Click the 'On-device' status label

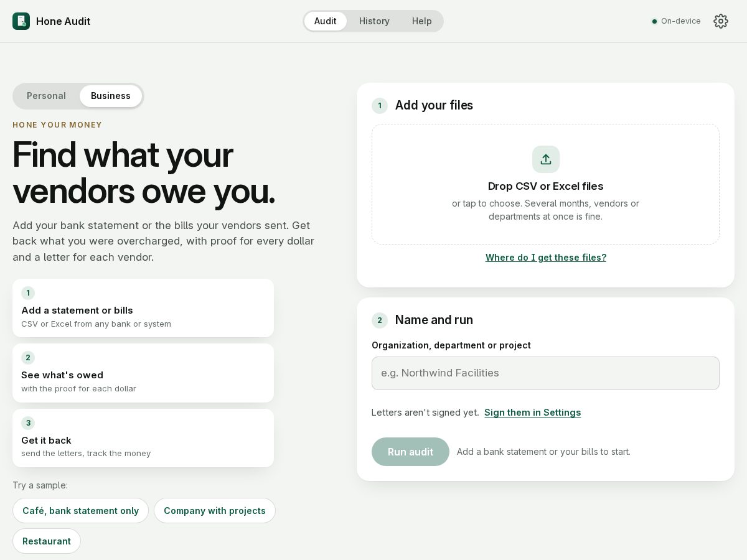681,21
